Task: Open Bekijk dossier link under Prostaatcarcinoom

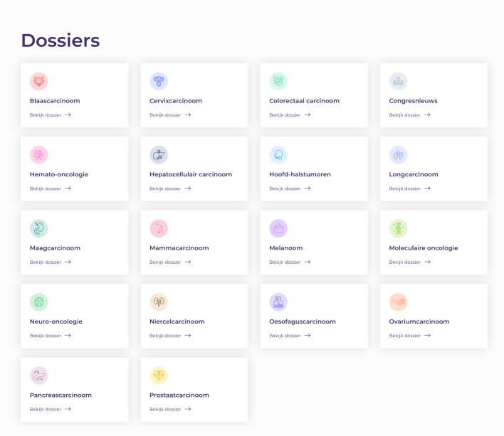Action: pos(170,409)
